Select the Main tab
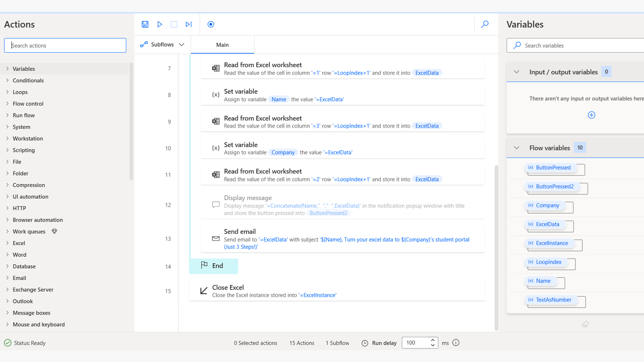 pos(222,44)
